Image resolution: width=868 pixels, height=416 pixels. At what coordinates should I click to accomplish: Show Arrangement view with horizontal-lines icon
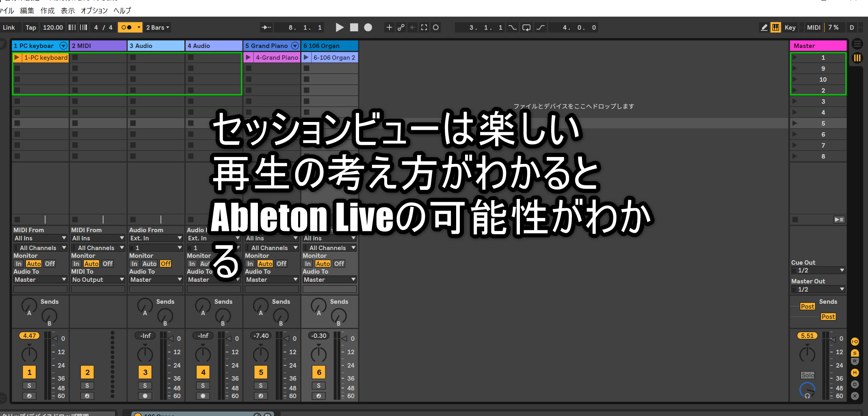click(857, 44)
